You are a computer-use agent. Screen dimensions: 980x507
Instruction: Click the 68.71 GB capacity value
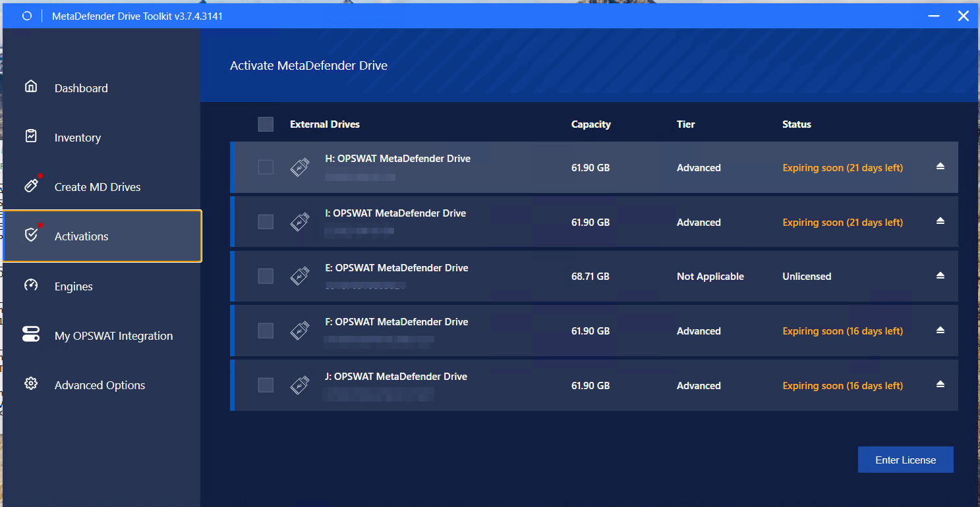(591, 277)
